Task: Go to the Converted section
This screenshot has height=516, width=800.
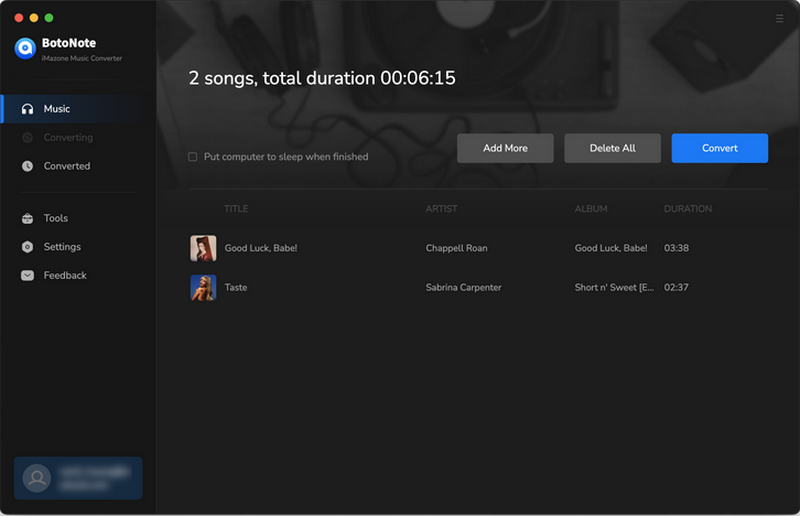Action: (79, 166)
